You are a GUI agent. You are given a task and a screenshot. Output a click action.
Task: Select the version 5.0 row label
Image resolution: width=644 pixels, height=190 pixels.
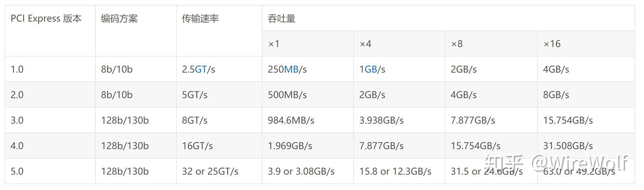click(x=17, y=171)
